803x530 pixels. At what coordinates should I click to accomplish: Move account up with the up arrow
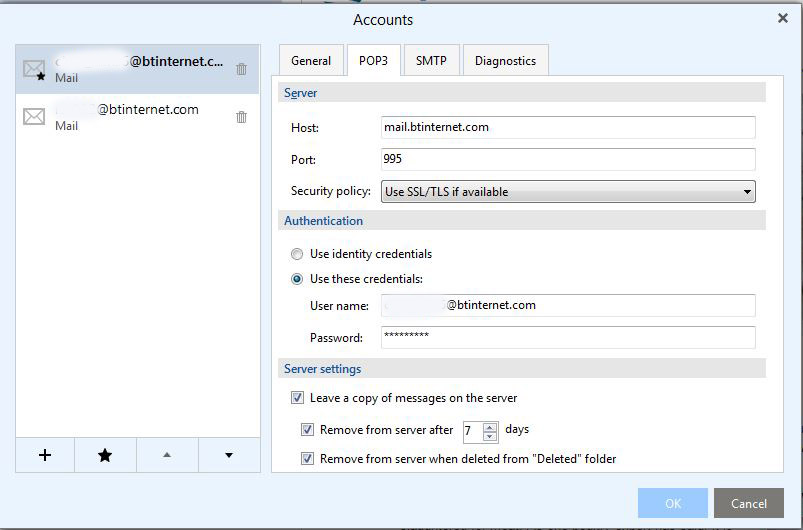[167, 455]
